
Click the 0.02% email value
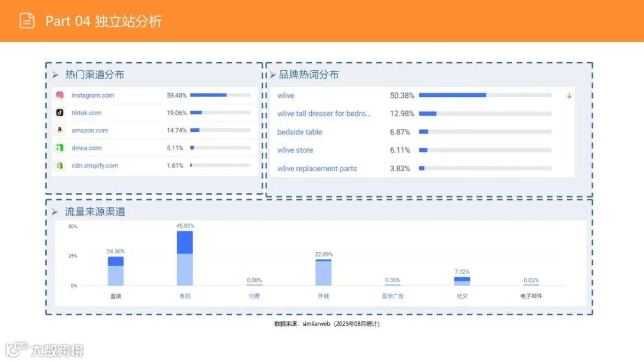coord(531,280)
